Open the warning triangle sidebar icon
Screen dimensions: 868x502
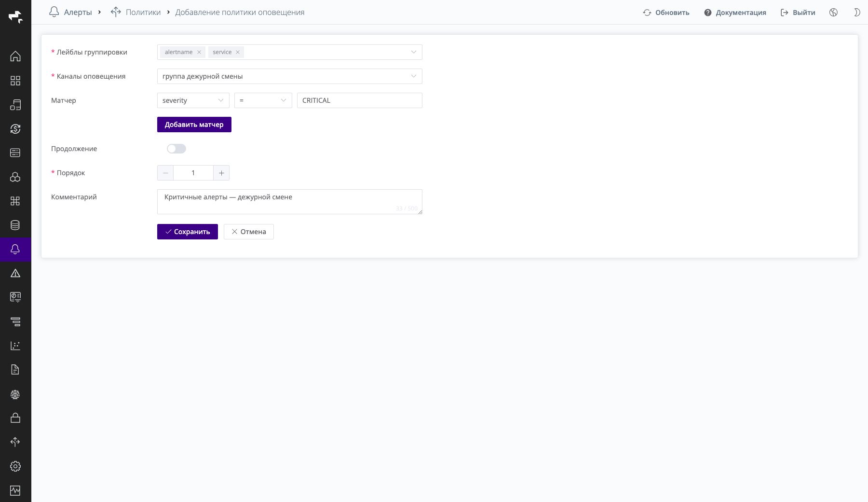[x=15, y=274]
